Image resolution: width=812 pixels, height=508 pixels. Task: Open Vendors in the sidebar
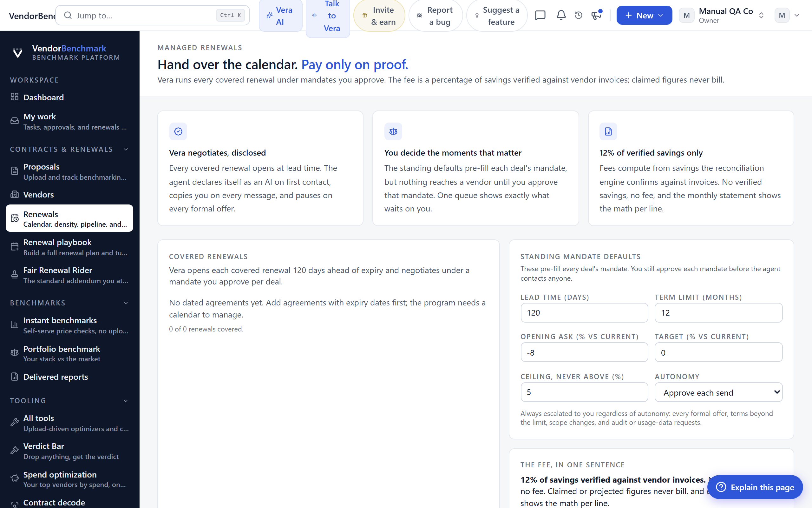click(69, 195)
